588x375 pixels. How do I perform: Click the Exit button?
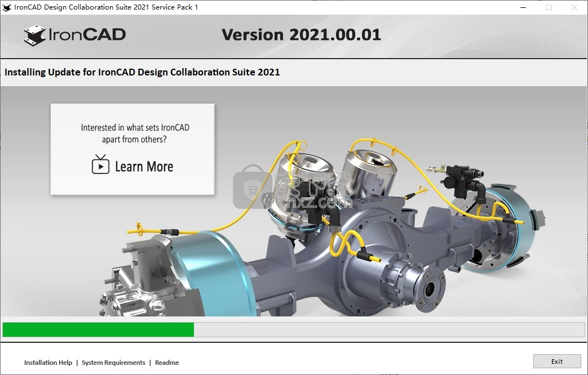[x=557, y=361]
